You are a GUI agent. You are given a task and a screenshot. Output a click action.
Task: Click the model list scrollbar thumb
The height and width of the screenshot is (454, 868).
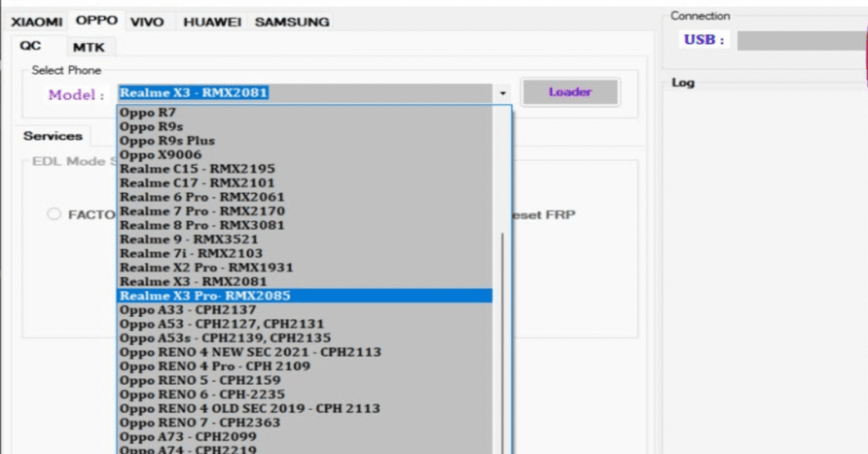coord(503,343)
